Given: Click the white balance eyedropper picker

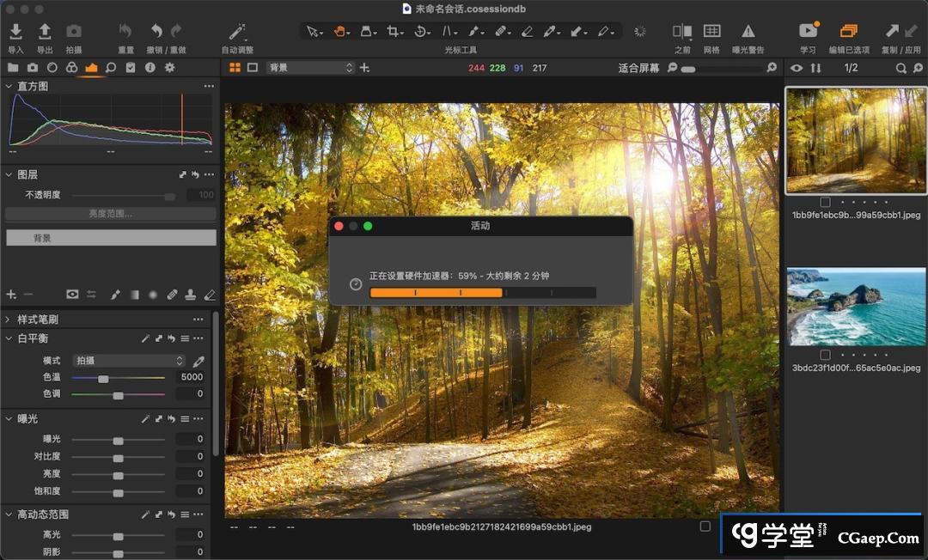Looking at the screenshot, I should (198, 361).
